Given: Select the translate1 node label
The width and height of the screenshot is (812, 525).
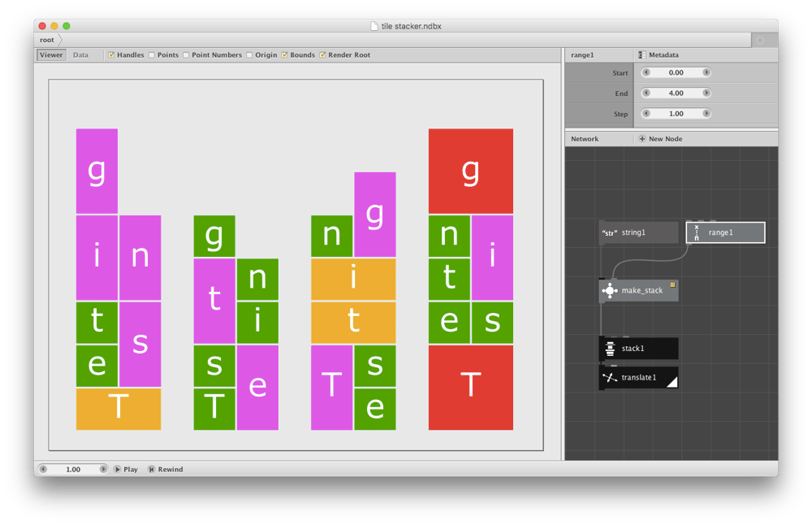Looking at the screenshot, I should 638,378.
